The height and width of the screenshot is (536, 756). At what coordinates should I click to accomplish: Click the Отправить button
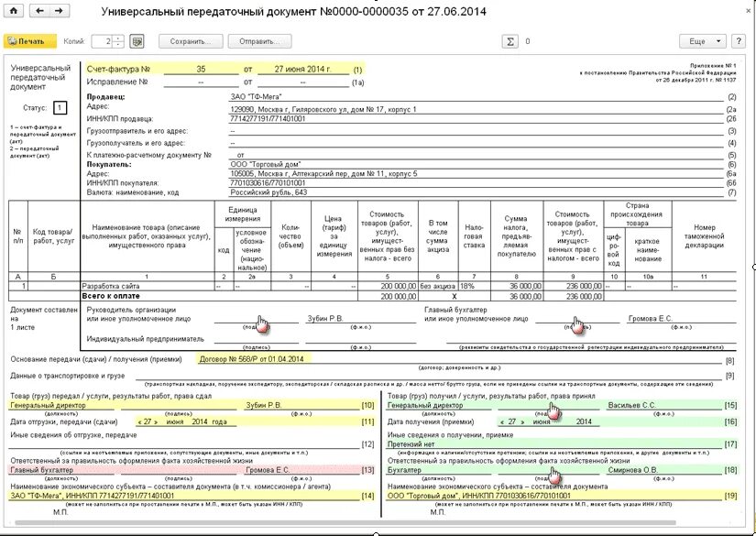pos(259,41)
